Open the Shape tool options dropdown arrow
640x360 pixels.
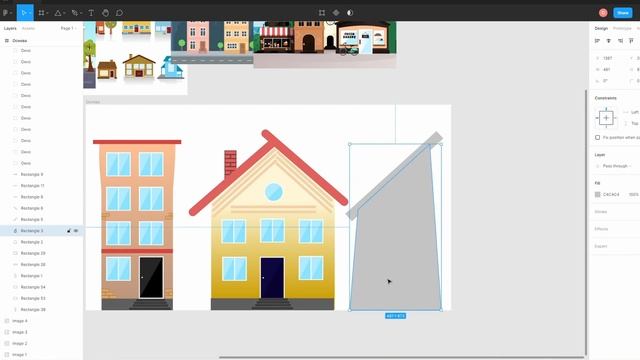click(x=64, y=13)
